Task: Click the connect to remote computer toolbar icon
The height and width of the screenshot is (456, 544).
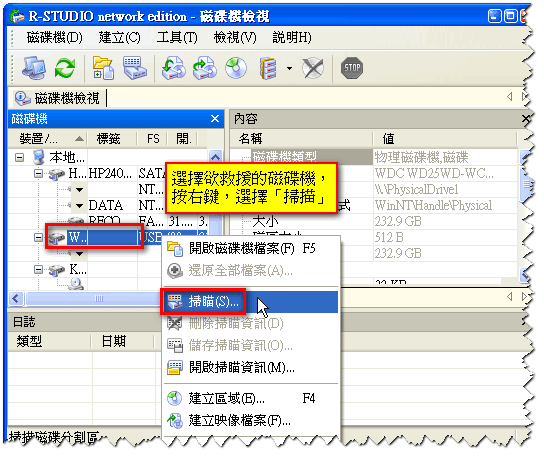Action: click(x=34, y=68)
